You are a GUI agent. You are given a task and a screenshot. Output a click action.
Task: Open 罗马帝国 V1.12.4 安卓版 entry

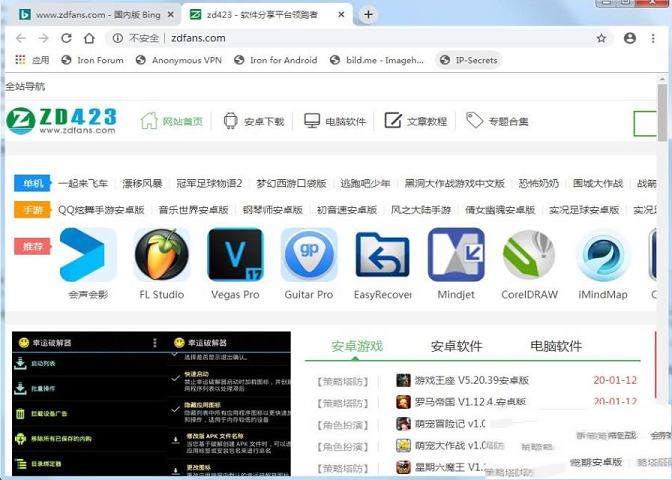(470, 402)
